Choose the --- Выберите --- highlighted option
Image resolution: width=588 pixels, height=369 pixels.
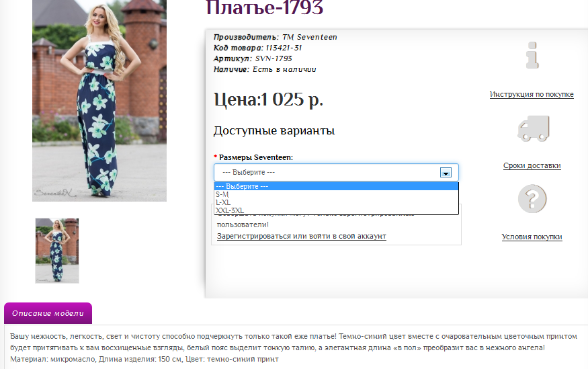336,186
